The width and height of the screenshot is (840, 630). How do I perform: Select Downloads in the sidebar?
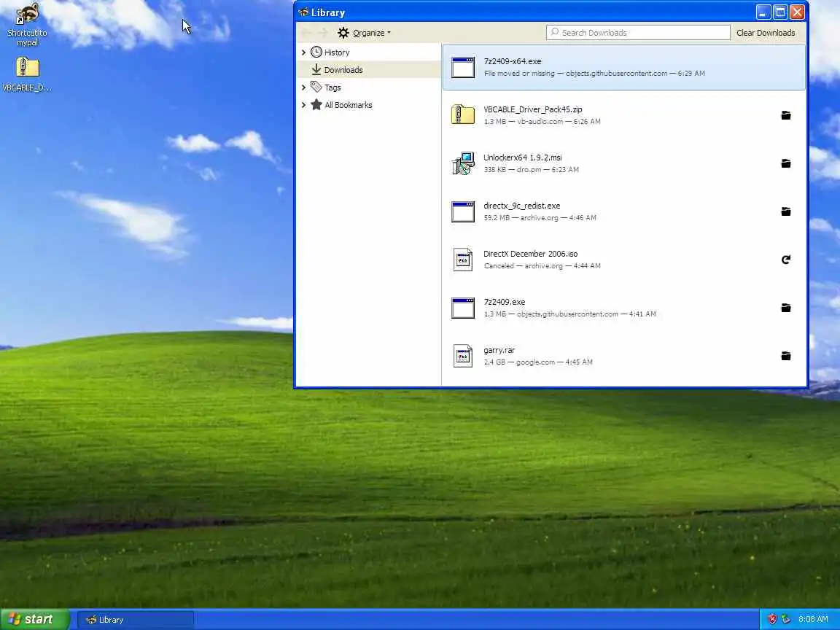pyautogui.click(x=368, y=70)
